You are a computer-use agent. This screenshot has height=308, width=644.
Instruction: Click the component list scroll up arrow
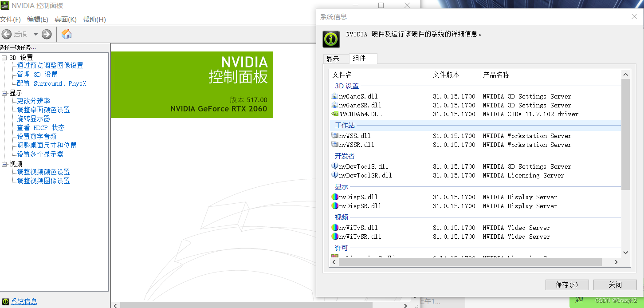tap(626, 75)
